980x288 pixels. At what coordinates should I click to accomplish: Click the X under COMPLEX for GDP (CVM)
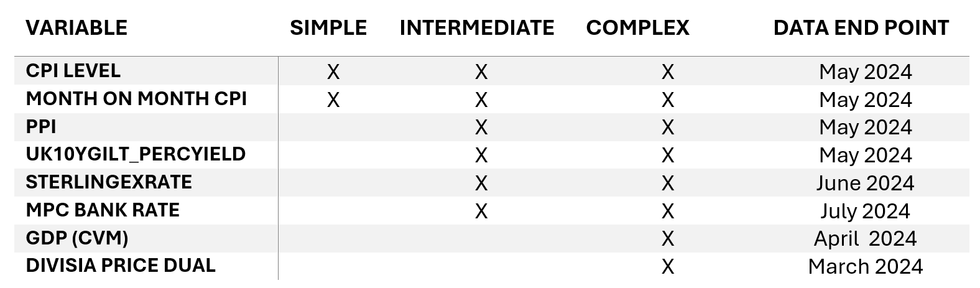point(667,239)
